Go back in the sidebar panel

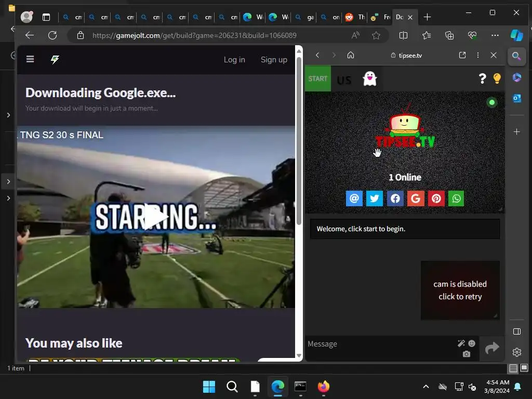tap(317, 55)
